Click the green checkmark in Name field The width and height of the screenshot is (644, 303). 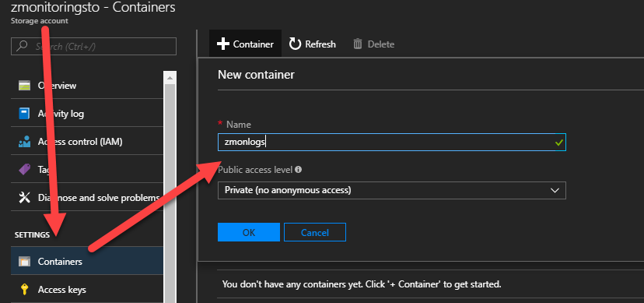click(x=558, y=143)
